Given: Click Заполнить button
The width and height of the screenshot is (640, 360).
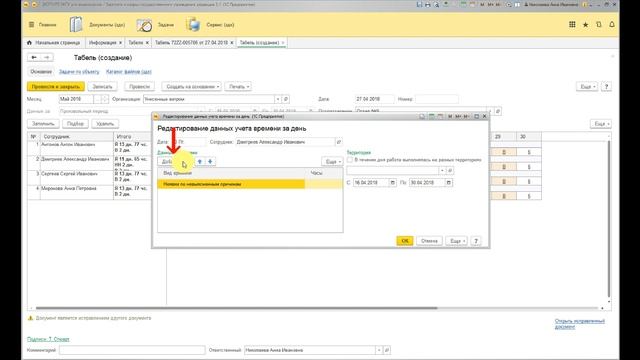Looking at the screenshot, I should [x=43, y=124].
